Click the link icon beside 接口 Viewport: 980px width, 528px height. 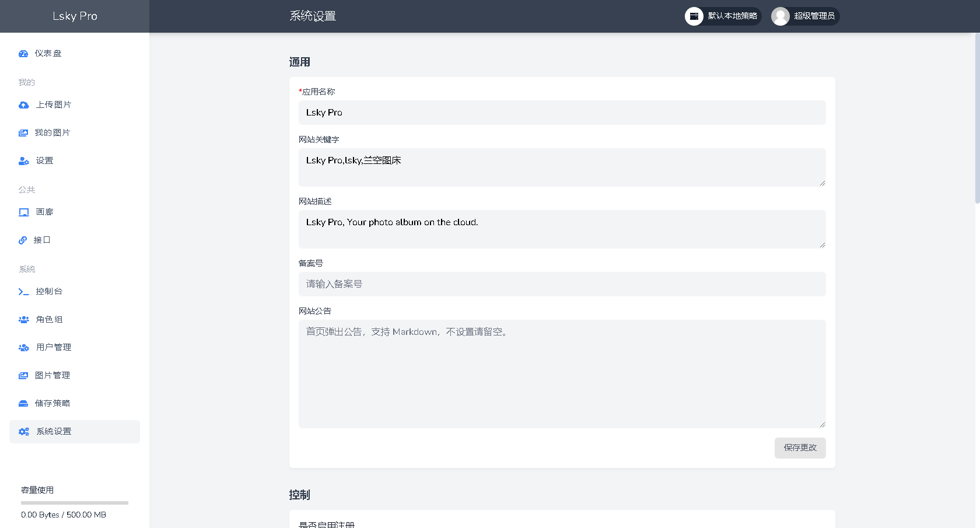pos(23,240)
